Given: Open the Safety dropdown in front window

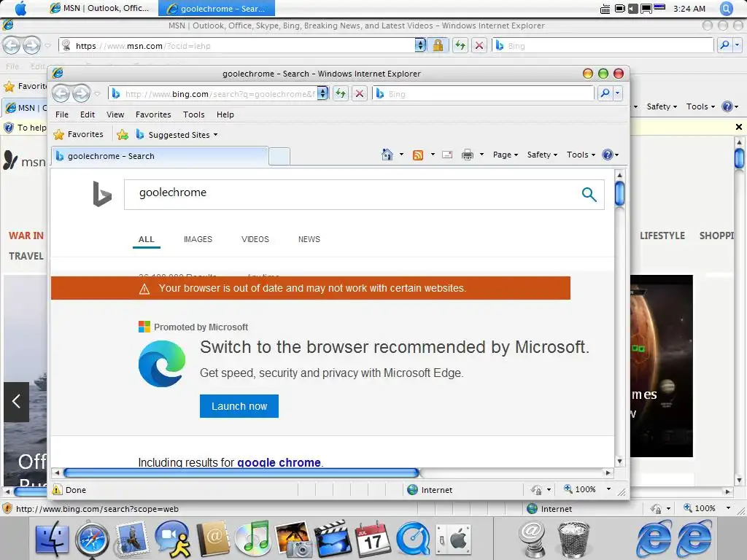Looking at the screenshot, I should click(x=542, y=155).
